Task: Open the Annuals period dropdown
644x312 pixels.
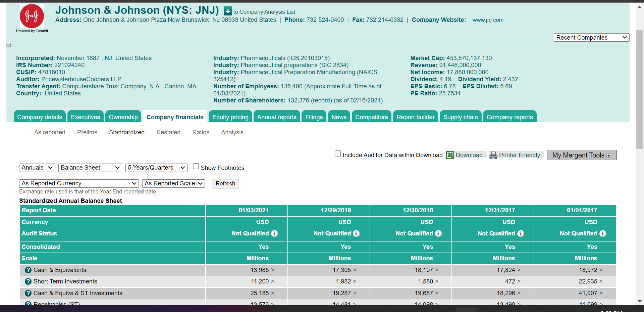Action: pos(37,168)
